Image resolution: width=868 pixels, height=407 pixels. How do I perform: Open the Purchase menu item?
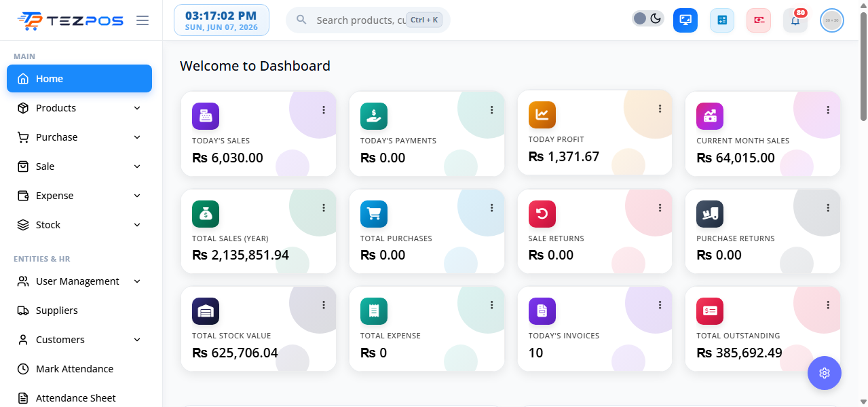click(79, 137)
